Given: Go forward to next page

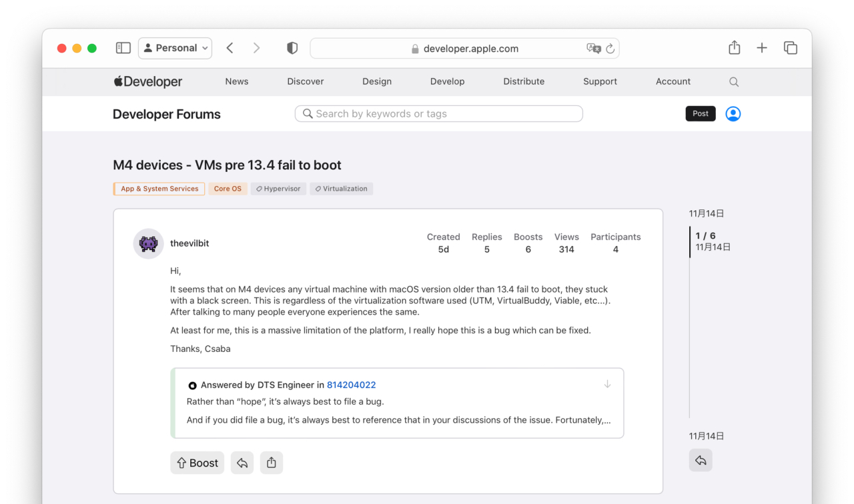Looking at the screenshot, I should tap(257, 48).
